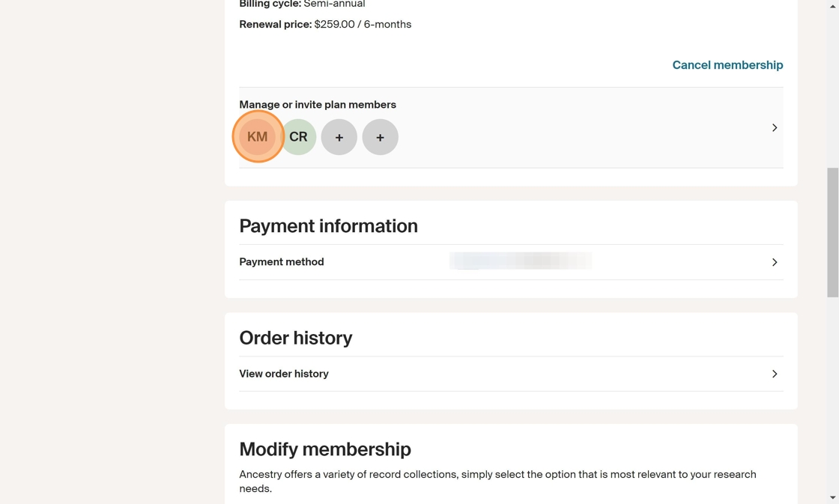Click the scrollbar up arrow
The image size is (839, 504).
point(832,5)
